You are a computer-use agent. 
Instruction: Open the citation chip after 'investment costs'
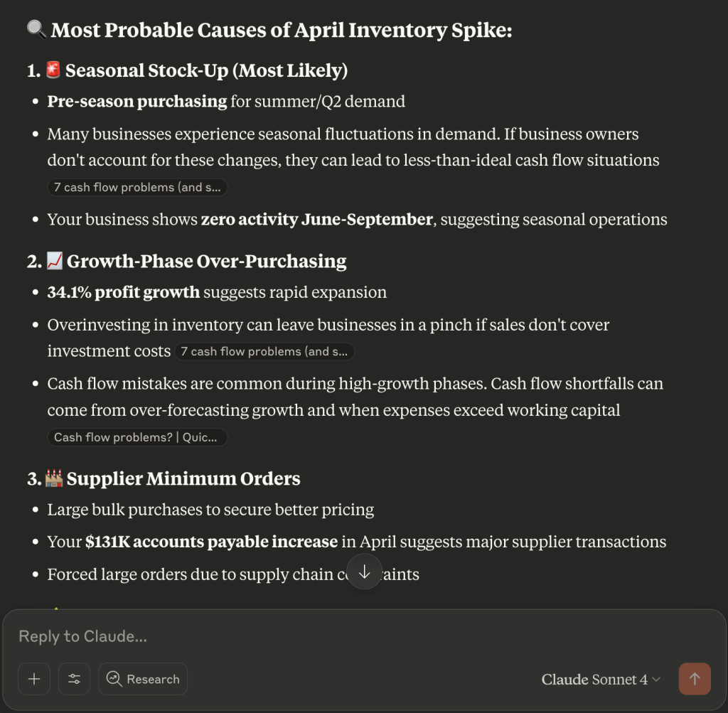(x=264, y=351)
